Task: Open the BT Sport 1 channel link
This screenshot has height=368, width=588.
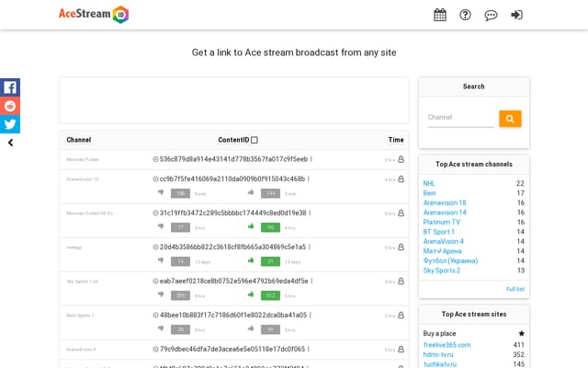Action: [x=439, y=232]
